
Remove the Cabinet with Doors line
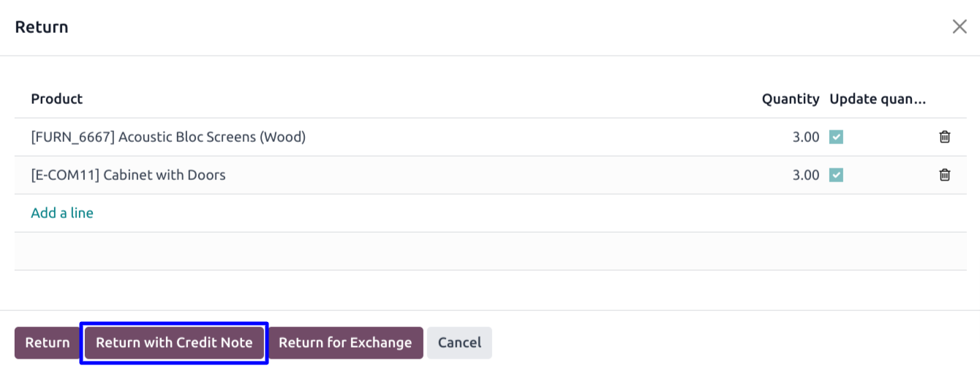(x=945, y=175)
